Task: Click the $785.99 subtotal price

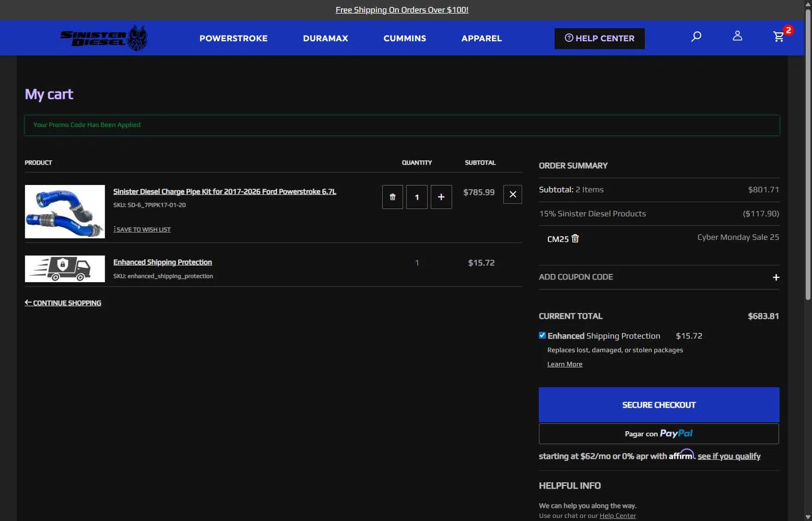Action: pyautogui.click(x=479, y=192)
